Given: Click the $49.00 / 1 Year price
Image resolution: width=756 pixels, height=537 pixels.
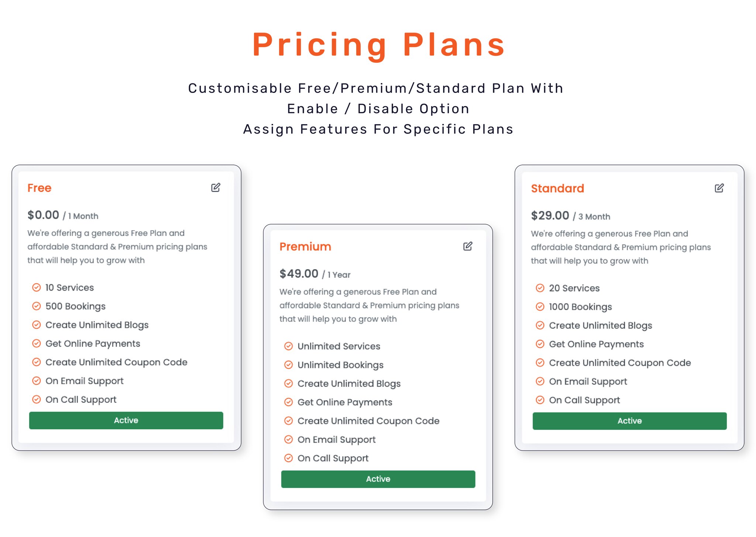Looking at the screenshot, I should [315, 274].
